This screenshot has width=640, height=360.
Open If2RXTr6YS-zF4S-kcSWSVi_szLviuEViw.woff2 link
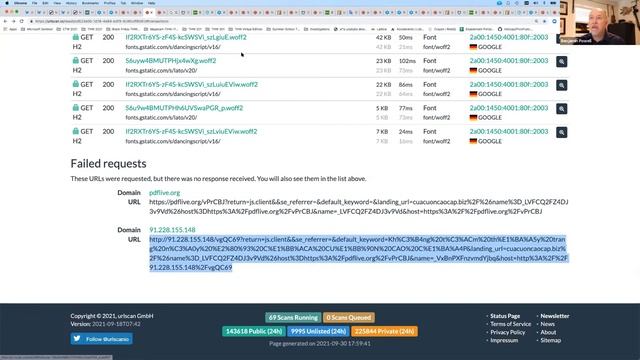(x=191, y=131)
